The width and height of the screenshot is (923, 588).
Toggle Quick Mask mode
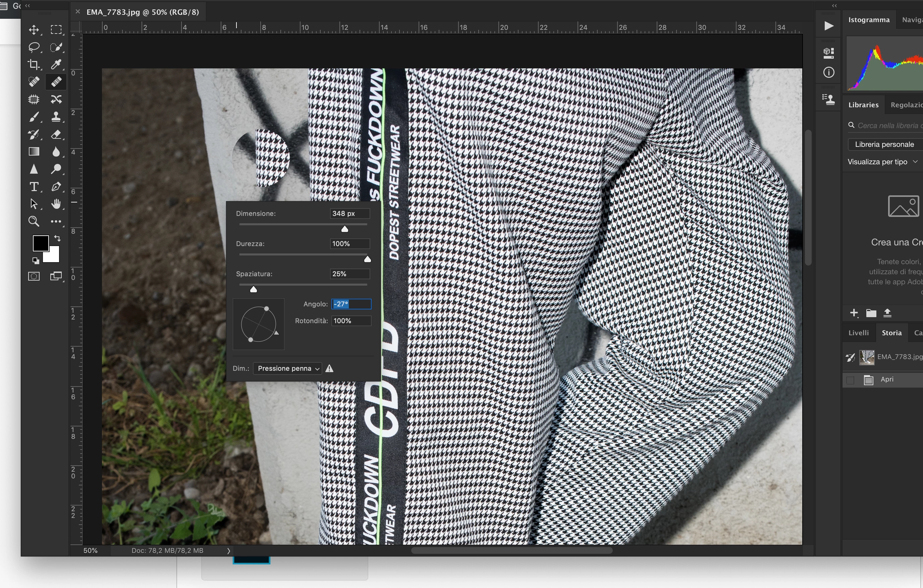34,276
